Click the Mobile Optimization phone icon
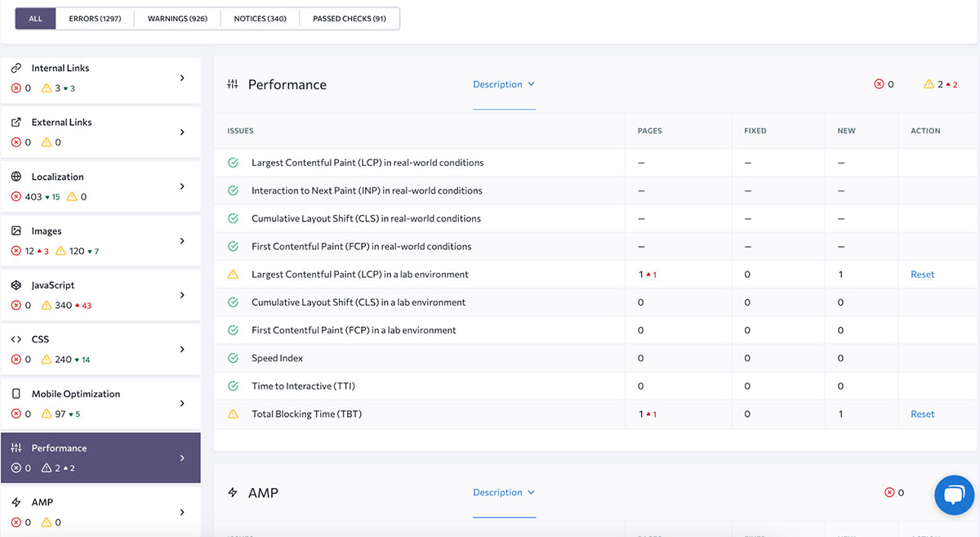The width and height of the screenshot is (980, 537). pos(16,394)
